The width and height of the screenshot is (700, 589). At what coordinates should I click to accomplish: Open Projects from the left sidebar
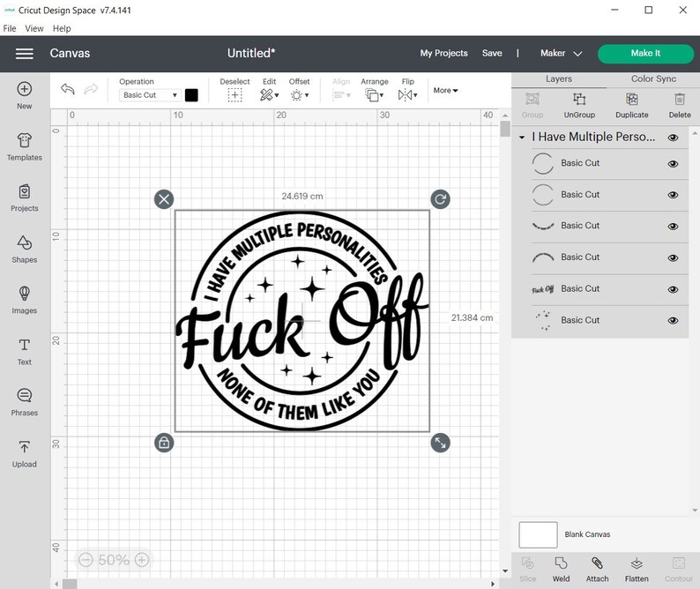click(24, 198)
